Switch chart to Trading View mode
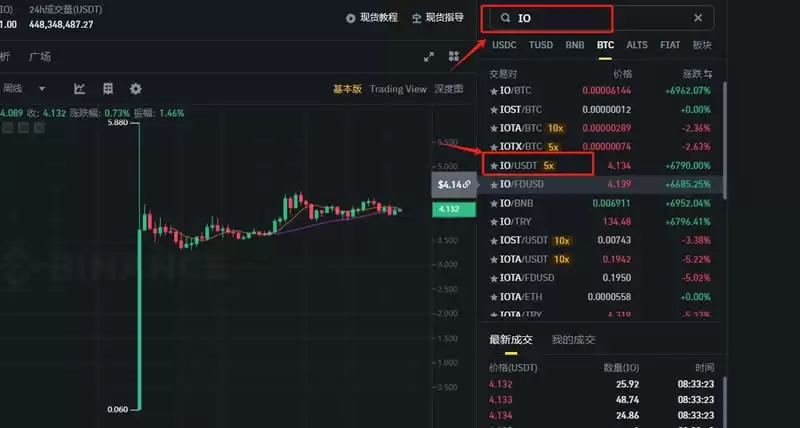This screenshot has width=800, height=428. click(x=398, y=89)
